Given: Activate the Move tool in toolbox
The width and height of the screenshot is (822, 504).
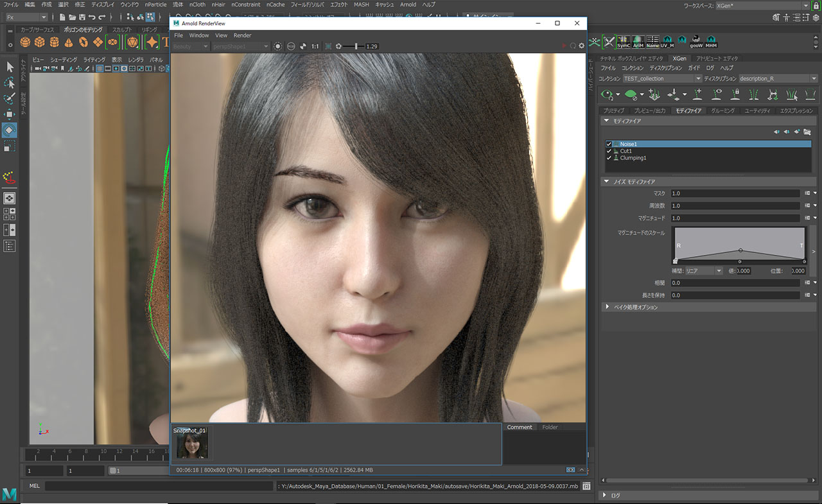Looking at the screenshot, I should click(10, 114).
